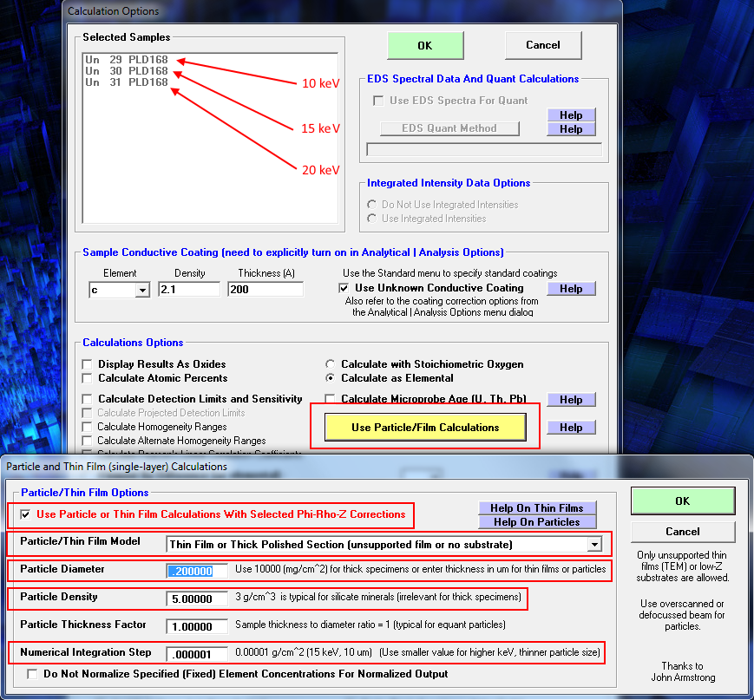Click Cancel in Calculation Options dialog

coord(543,45)
